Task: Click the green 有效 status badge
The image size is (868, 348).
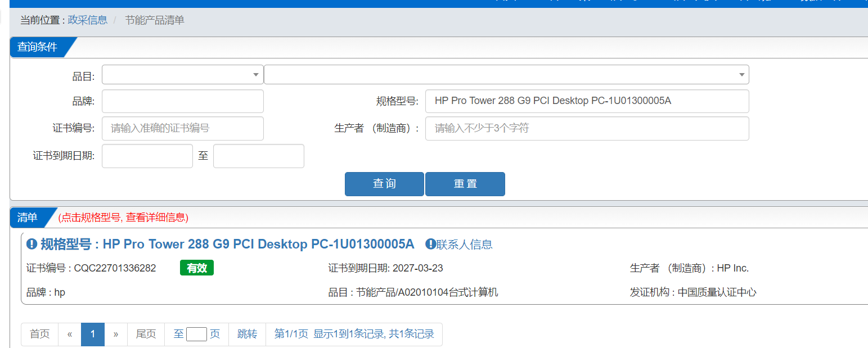Action: [x=197, y=268]
